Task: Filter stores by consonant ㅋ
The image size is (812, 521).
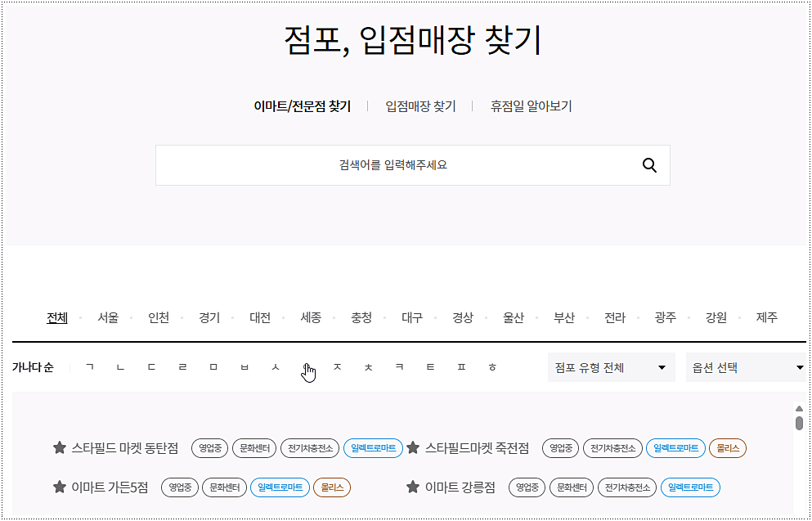Action: 399,367
